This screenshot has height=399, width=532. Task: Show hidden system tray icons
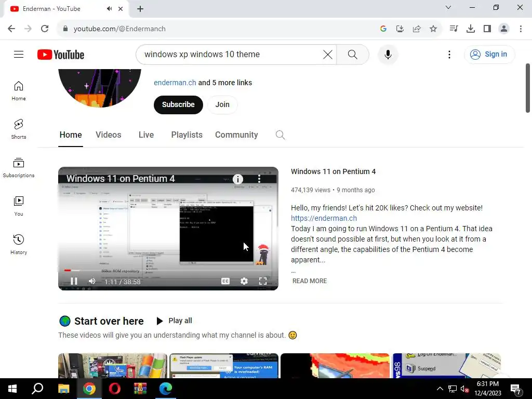point(440,389)
